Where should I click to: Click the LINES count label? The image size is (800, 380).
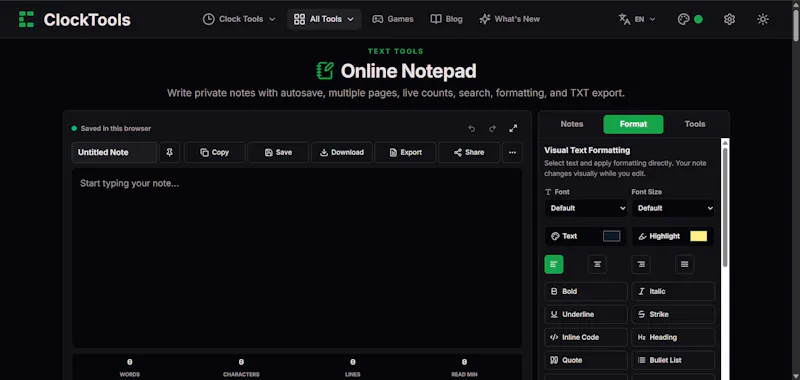353,374
